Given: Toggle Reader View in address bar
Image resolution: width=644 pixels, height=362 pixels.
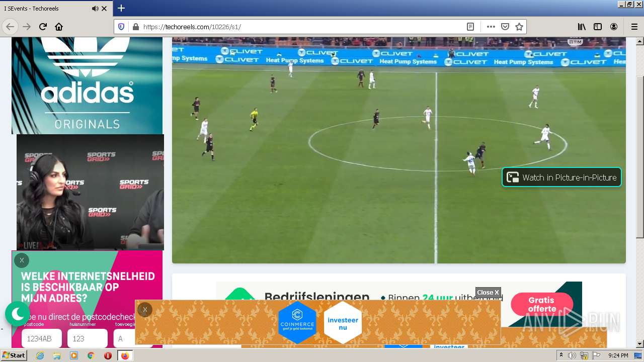Looking at the screenshot, I should point(470,27).
